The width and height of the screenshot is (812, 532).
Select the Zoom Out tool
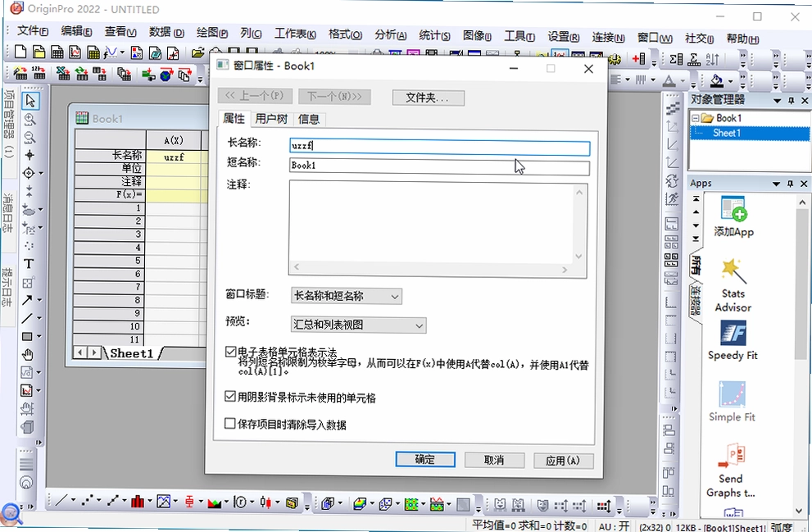pos(29,137)
